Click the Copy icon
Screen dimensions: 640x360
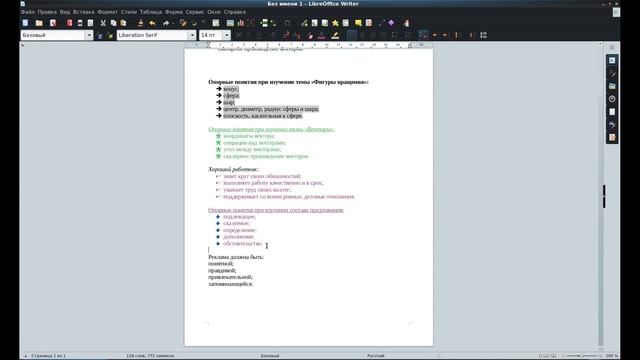point(113,23)
